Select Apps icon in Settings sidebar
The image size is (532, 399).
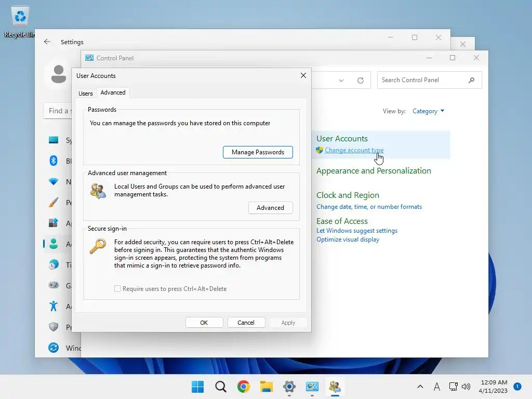[54, 223]
